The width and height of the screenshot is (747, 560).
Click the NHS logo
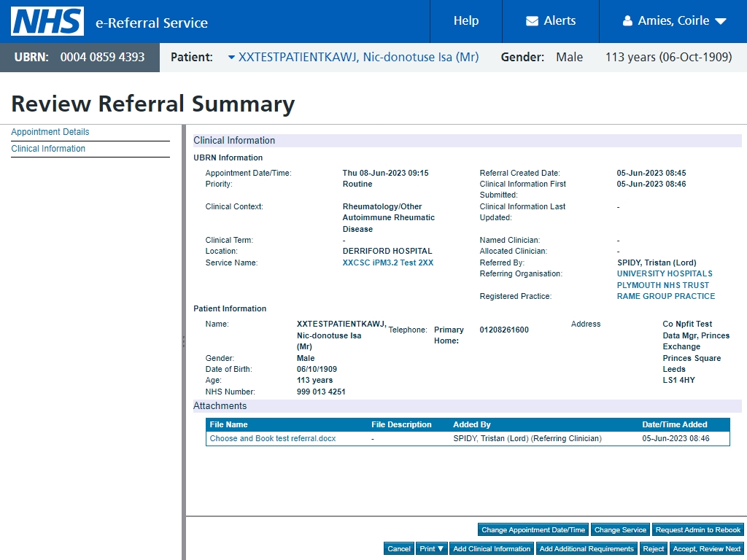(47, 21)
